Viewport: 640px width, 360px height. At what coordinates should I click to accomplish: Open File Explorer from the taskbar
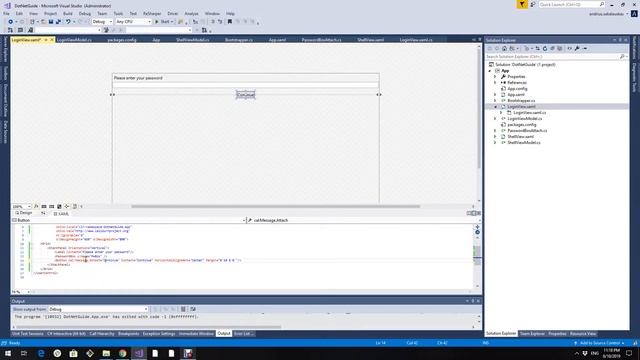coord(106,353)
